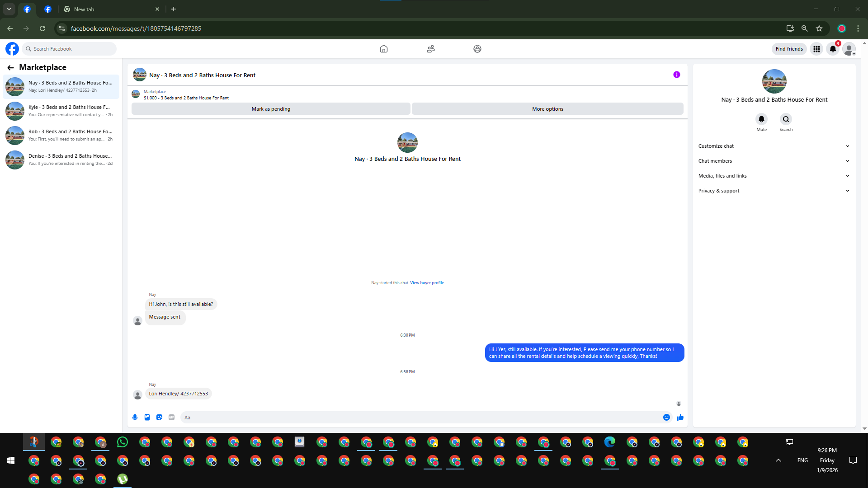Click Mark as pending button
This screenshot has width=868, height=488.
tap(271, 109)
